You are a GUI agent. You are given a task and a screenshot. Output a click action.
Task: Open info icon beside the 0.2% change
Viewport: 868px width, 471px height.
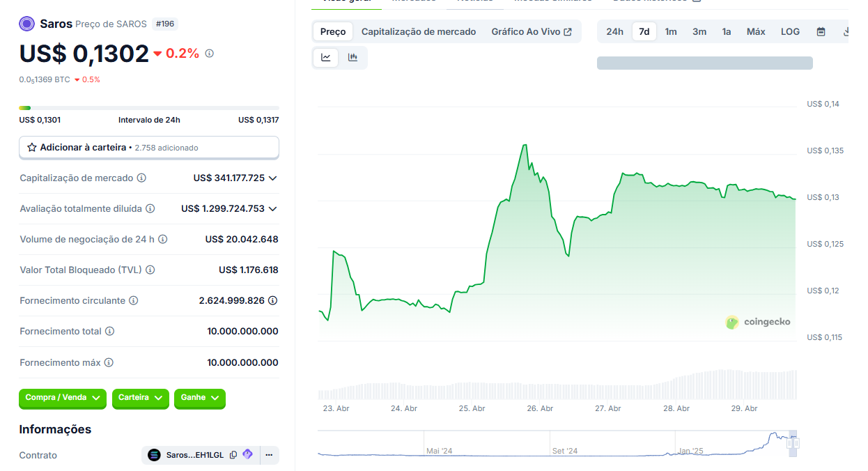210,53
